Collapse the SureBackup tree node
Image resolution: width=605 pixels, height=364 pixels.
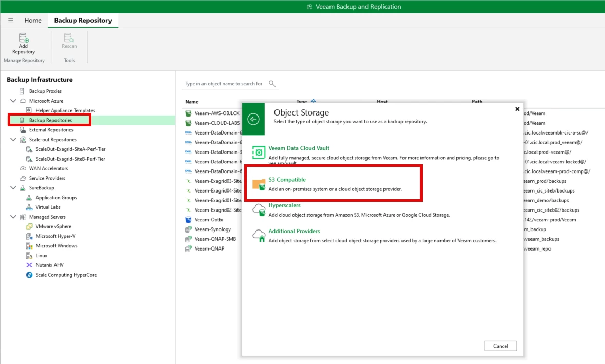click(x=13, y=188)
